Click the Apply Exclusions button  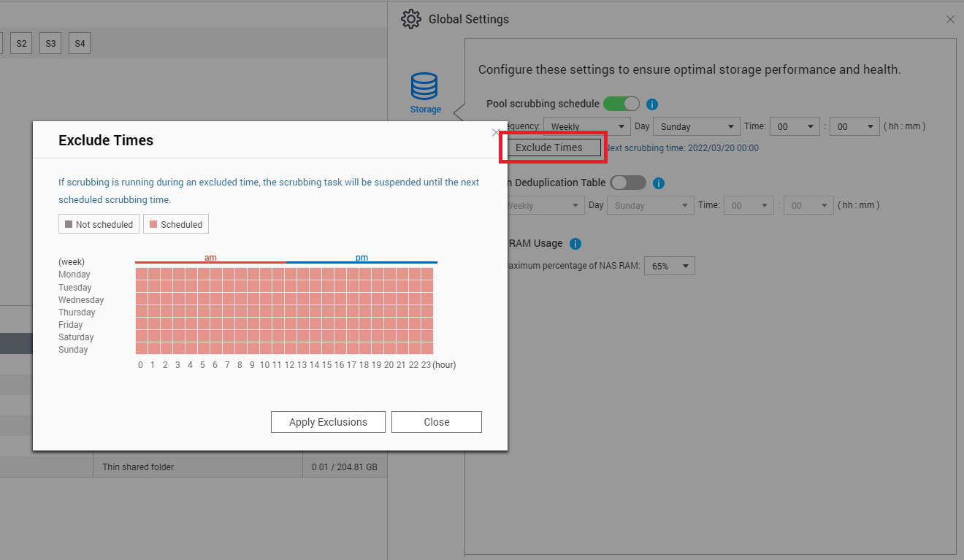[328, 422]
